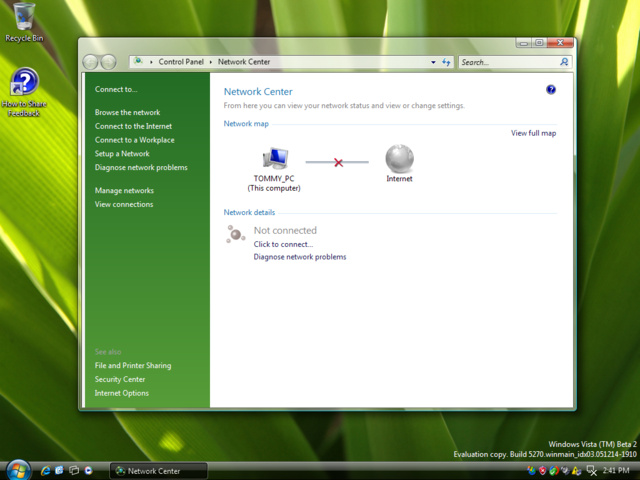
Task: Click Network Center taskbar button
Action: tap(158, 471)
